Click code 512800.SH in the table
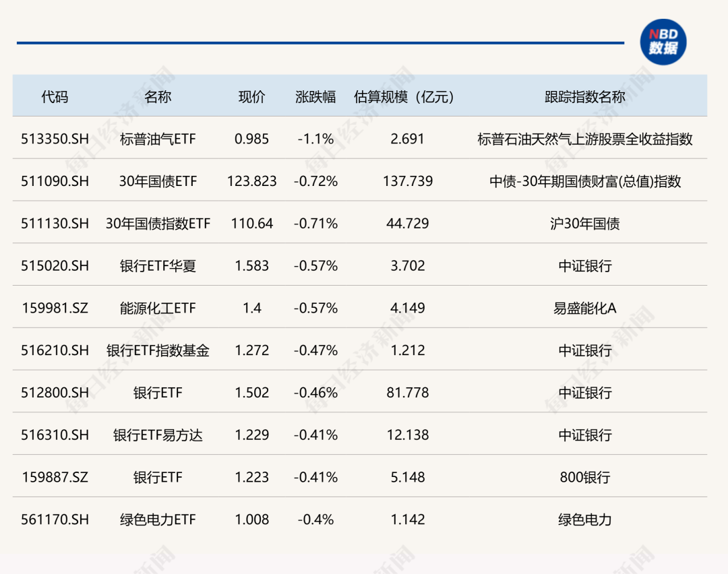728x574 pixels. tap(55, 393)
